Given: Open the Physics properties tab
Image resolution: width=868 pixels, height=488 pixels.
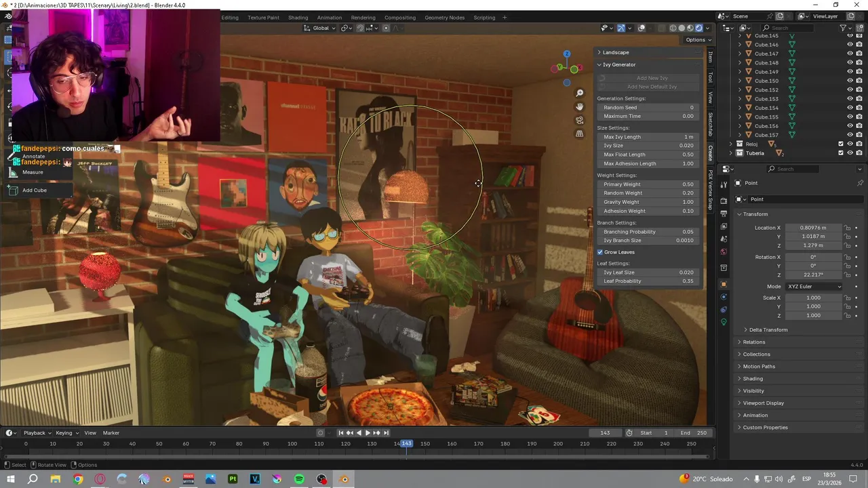Looking at the screenshot, I should pyautogui.click(x=724, y=297).
